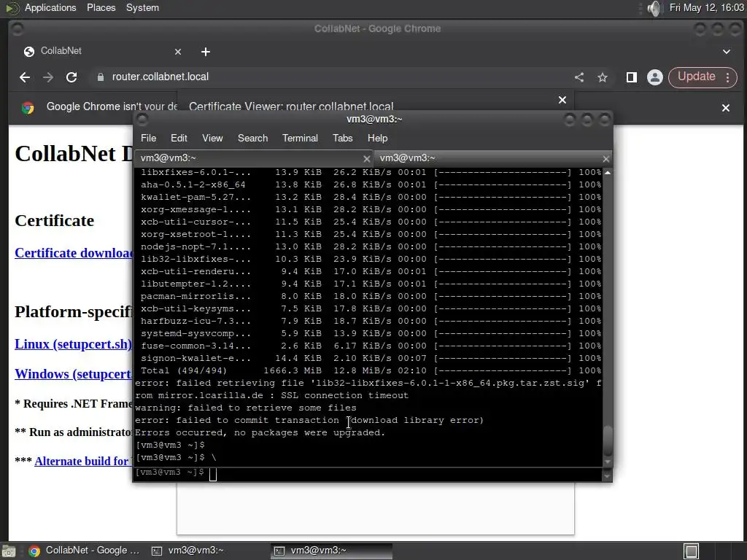
Task: Open the terminal View menu
Action: 212,138
